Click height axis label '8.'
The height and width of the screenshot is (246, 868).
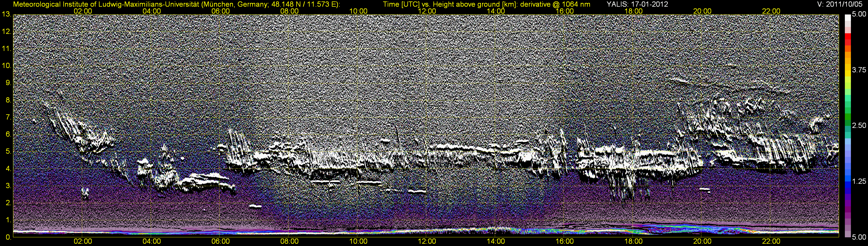tap(8, 100)
